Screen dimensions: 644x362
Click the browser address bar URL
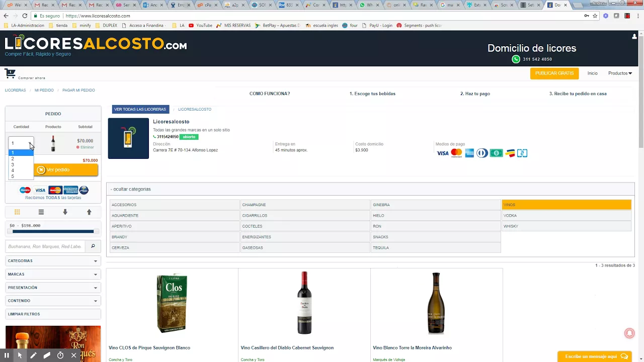pyautogui.click(x=98, y=16)
